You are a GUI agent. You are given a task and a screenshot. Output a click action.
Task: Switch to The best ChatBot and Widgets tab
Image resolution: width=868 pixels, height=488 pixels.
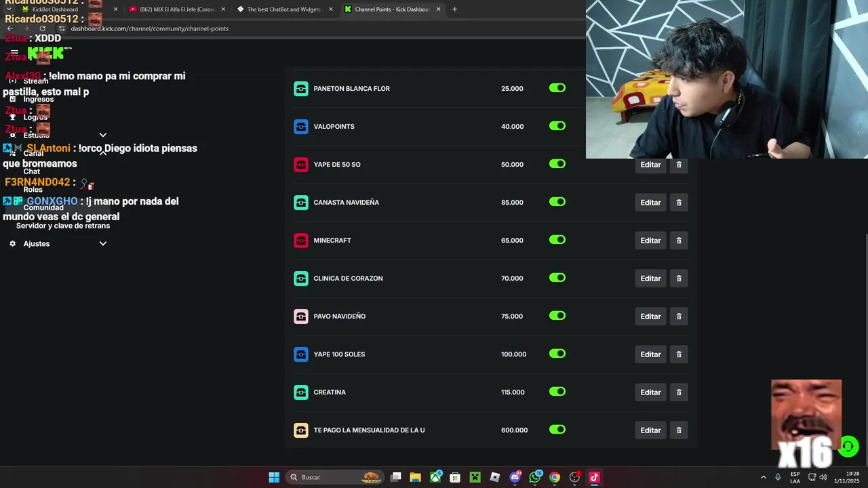click(285, 9)
